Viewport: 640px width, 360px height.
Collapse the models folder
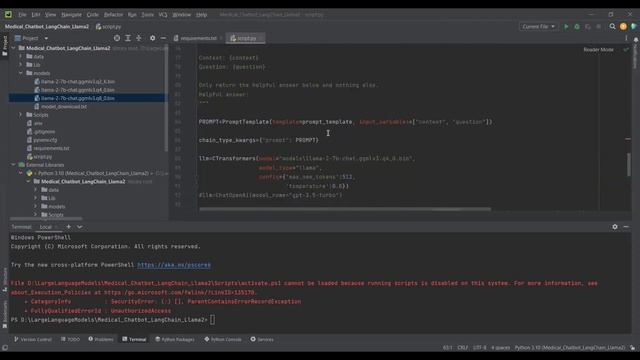point(21,73)
